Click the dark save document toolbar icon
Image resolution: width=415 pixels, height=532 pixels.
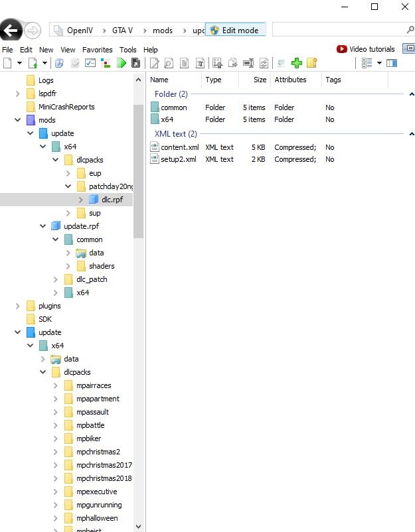coord(136,63)
